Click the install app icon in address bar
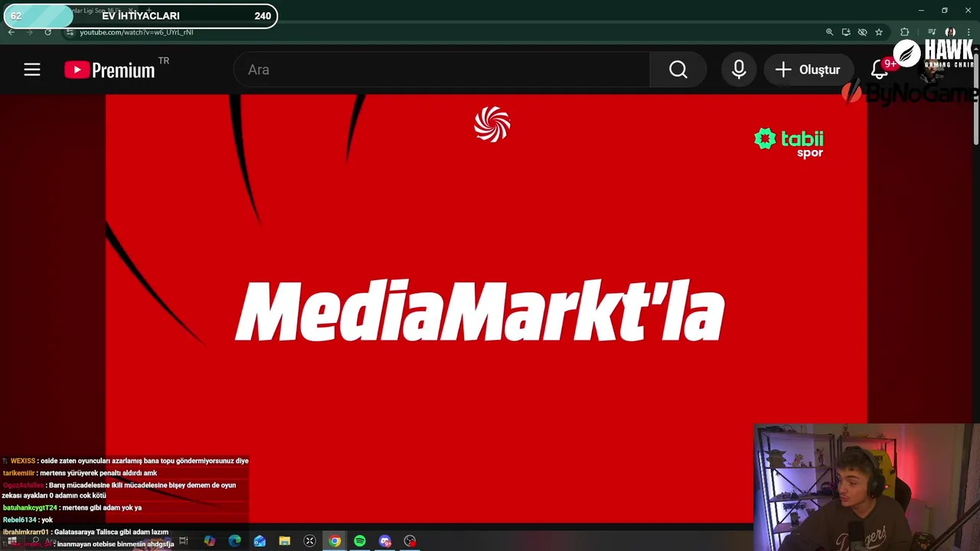The image size is (980, 551). pyautogui.click(x=846, y=32)
